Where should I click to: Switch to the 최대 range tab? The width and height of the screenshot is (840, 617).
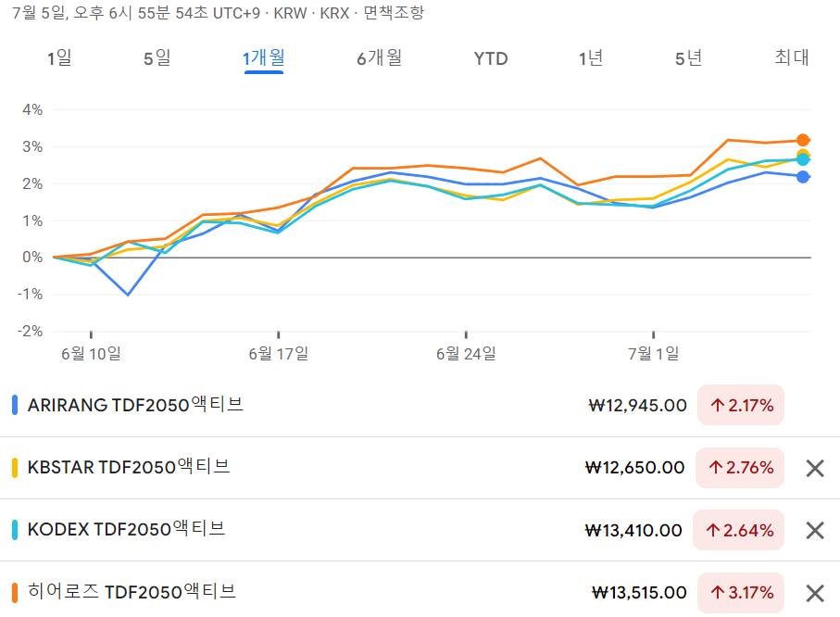click(x=792, y=57)
